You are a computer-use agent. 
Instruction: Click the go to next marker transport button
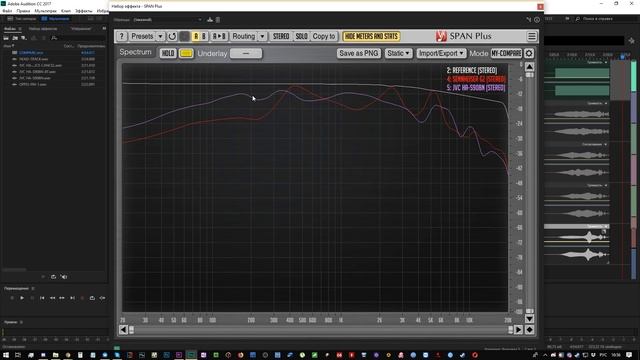pyautogui.click(x=72, y=298)
